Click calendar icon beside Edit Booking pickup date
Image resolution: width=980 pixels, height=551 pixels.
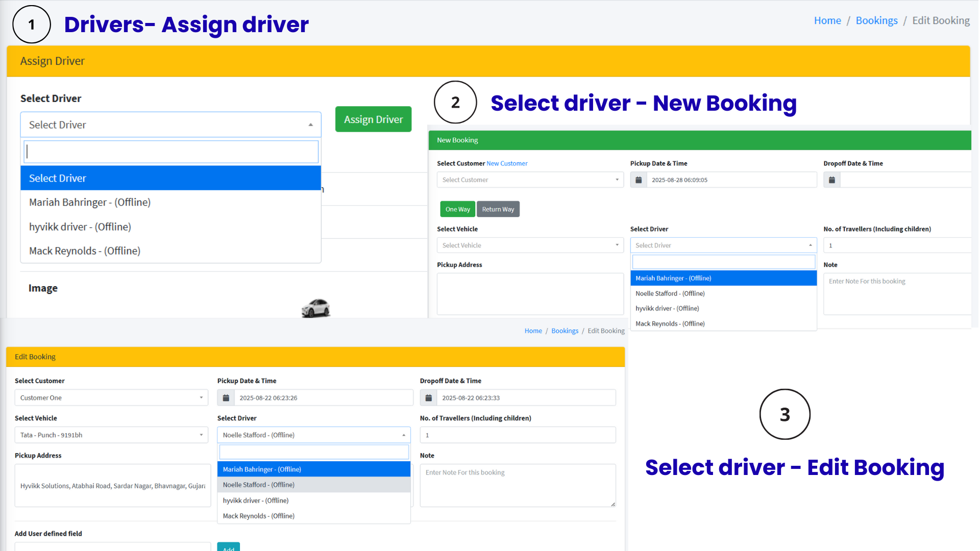226,398
